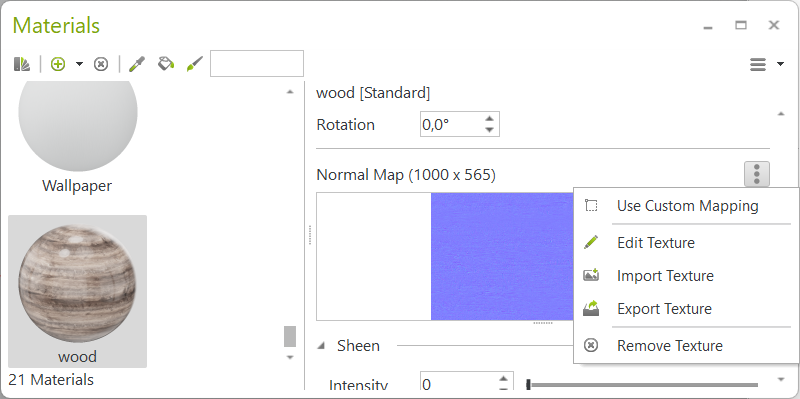
Task: Choose Import Texture from the menu
Action: pos(686,276)
